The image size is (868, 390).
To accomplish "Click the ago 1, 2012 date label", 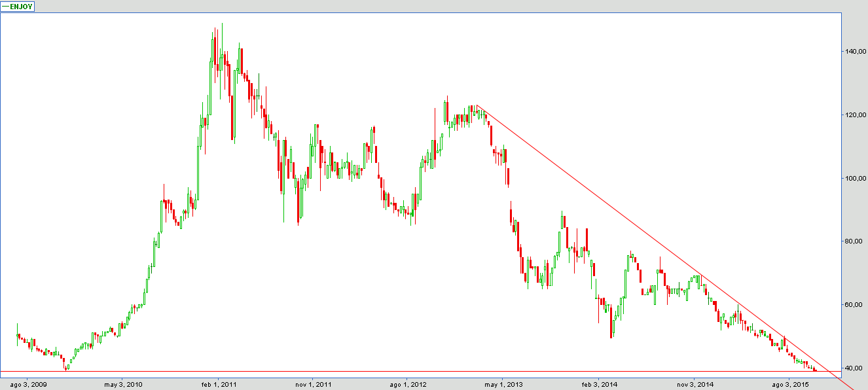I will point(409,384).
